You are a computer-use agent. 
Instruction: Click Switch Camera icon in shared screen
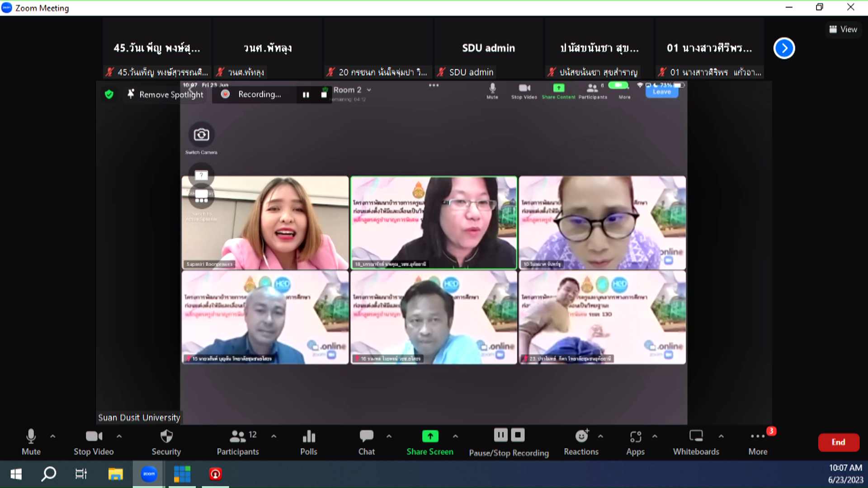(x=201, y=135)
